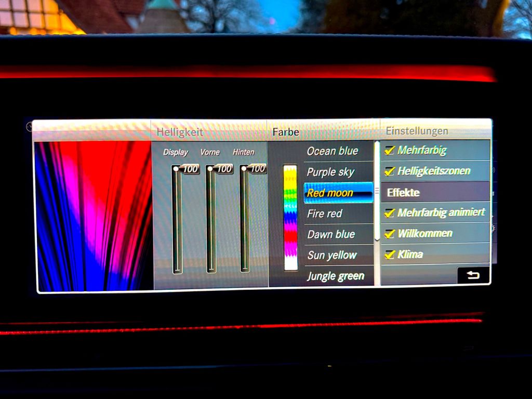The image size is (532, 399).
Task: Select Dawn blue color
Action: [x=331, y=234]
